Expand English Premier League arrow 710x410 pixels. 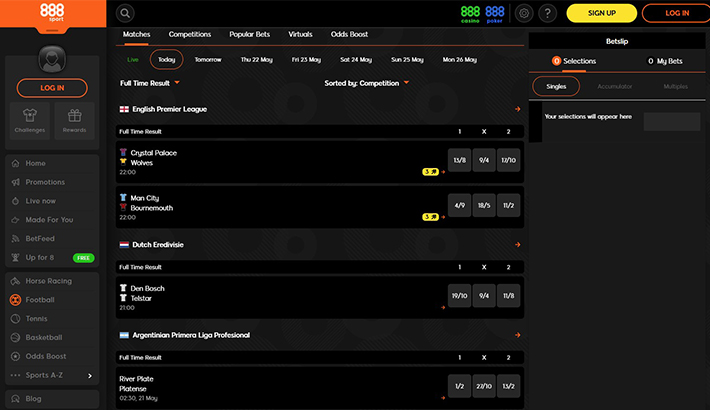tap(518, 109)
